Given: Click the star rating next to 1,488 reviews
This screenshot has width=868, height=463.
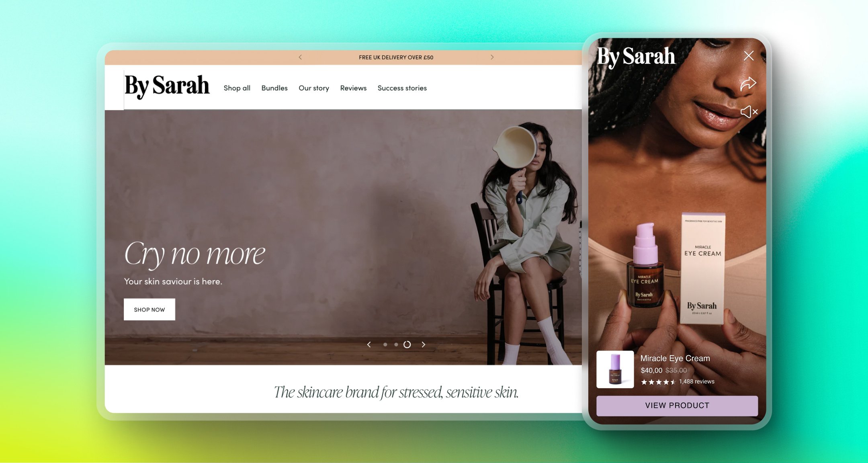Looking at the screenshot, I should pyautogui.click(x=659, y=382).
